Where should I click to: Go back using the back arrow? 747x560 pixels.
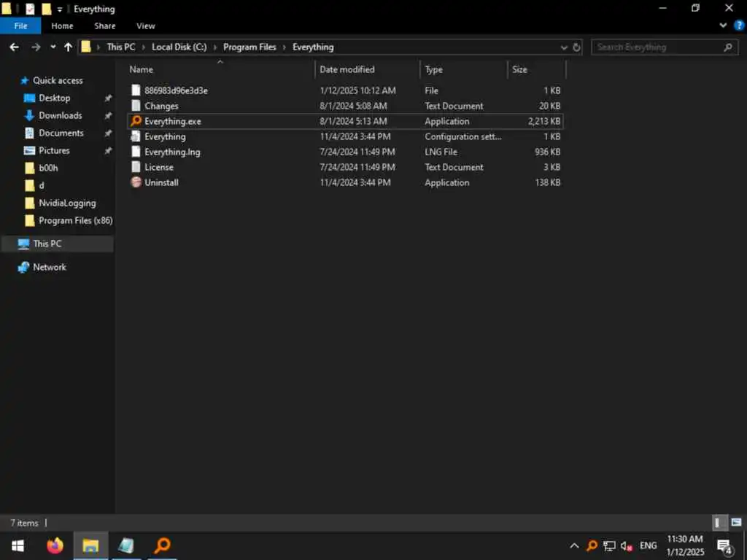click(x=15, y=47)
